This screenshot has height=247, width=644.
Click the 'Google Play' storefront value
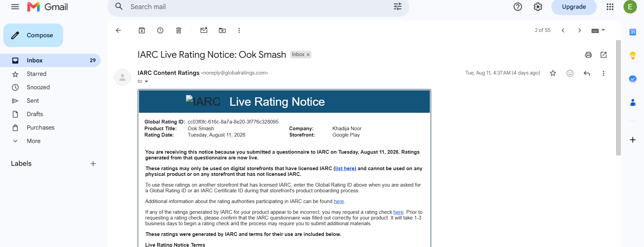(346, 135)
